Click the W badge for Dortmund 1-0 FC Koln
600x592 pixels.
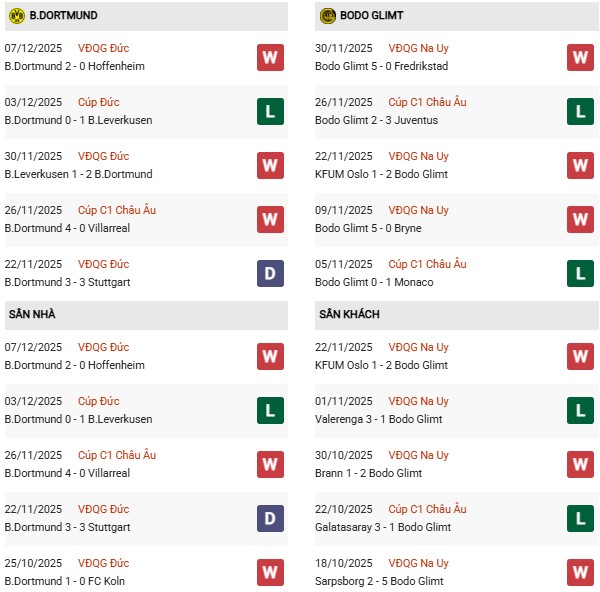pos(270,572)
